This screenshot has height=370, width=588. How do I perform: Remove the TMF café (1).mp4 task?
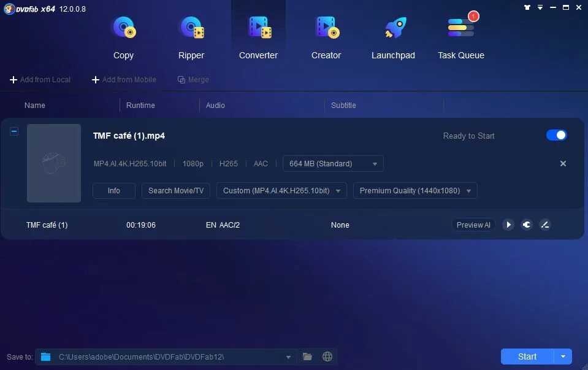tap(563, 164)
